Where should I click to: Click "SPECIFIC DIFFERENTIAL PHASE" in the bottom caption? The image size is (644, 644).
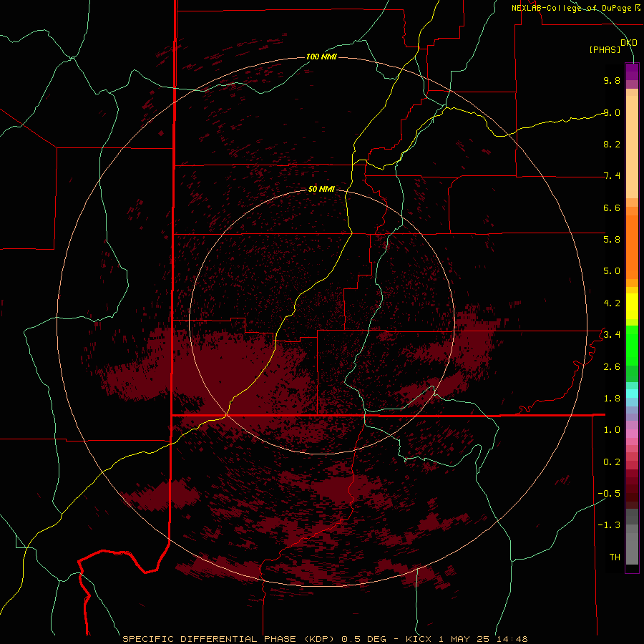[x=209, y=639]
